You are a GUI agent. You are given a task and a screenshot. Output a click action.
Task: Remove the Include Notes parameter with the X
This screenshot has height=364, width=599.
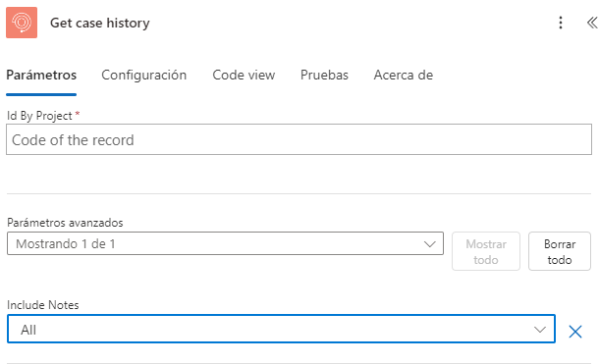pos(574,332)
